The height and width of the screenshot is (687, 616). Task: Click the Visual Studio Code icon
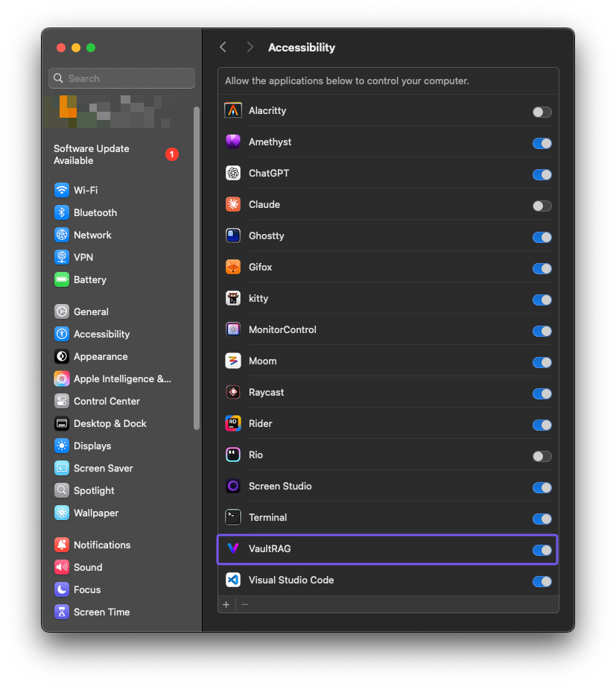click(233, 580)
